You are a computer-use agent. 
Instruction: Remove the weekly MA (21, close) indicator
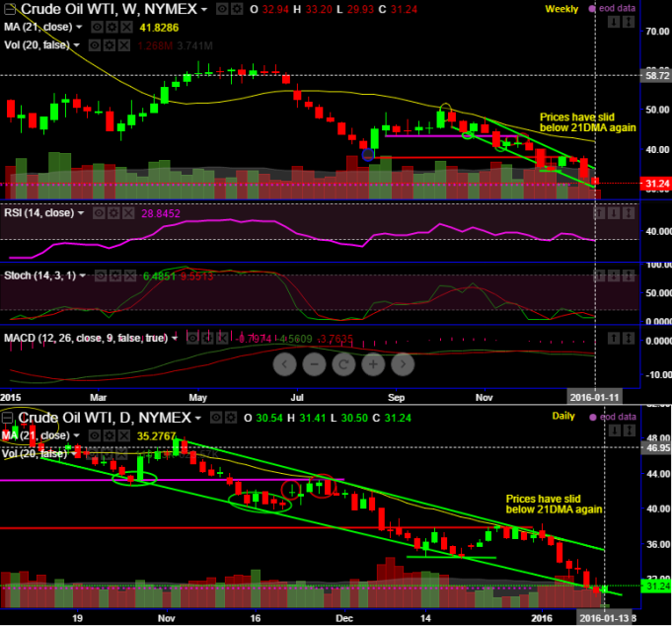point(126,28)
